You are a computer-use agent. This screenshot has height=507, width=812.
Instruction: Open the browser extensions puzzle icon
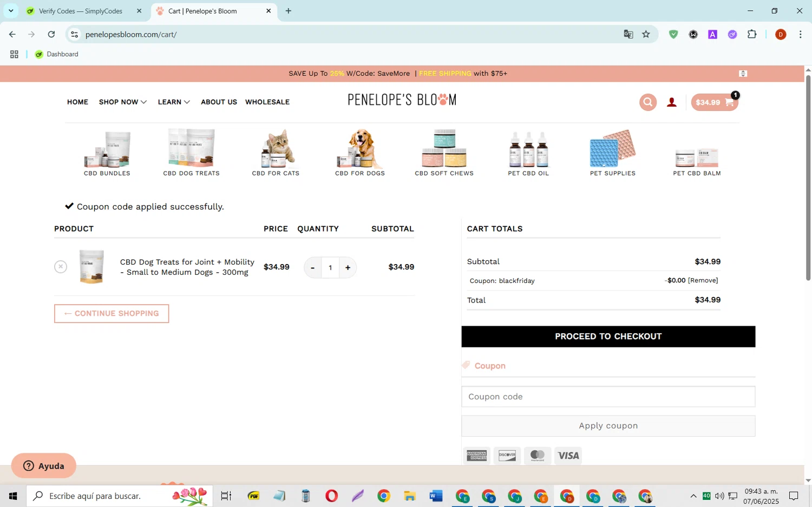pos(752,34)
